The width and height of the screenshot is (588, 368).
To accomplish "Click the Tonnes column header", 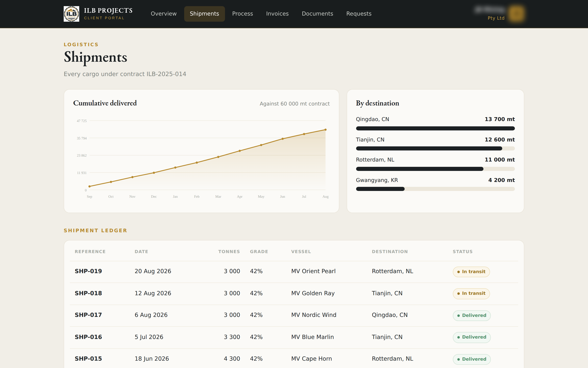I will pyautogui.click(x=229, y=252).
